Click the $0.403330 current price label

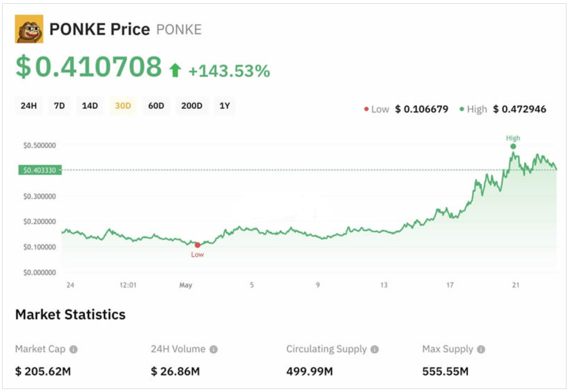[x=40, y=170]
